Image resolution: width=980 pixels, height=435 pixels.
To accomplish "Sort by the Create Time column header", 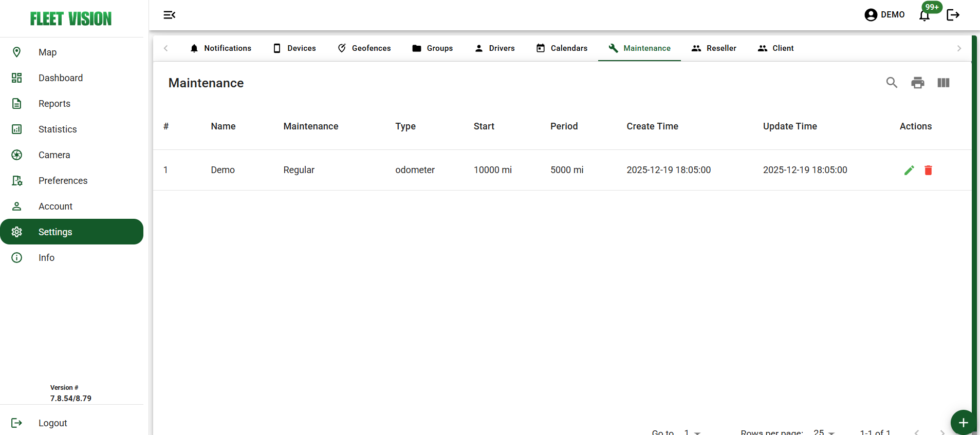I will pos(653,126).
